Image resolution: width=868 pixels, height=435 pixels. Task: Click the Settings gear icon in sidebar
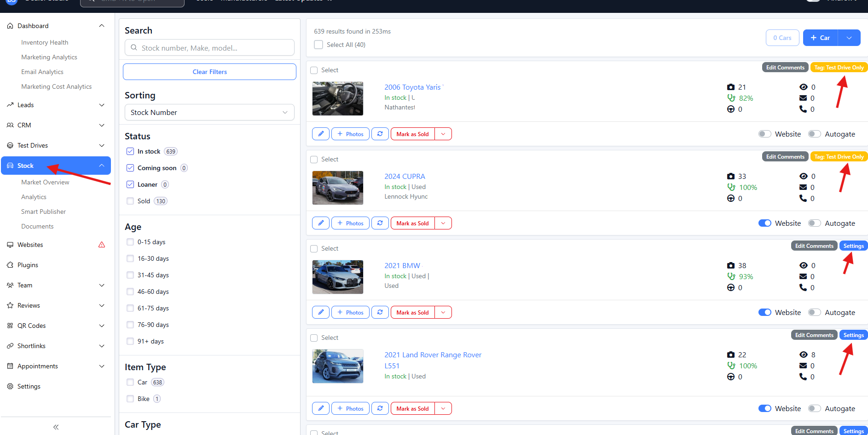[x=10, y=386]
